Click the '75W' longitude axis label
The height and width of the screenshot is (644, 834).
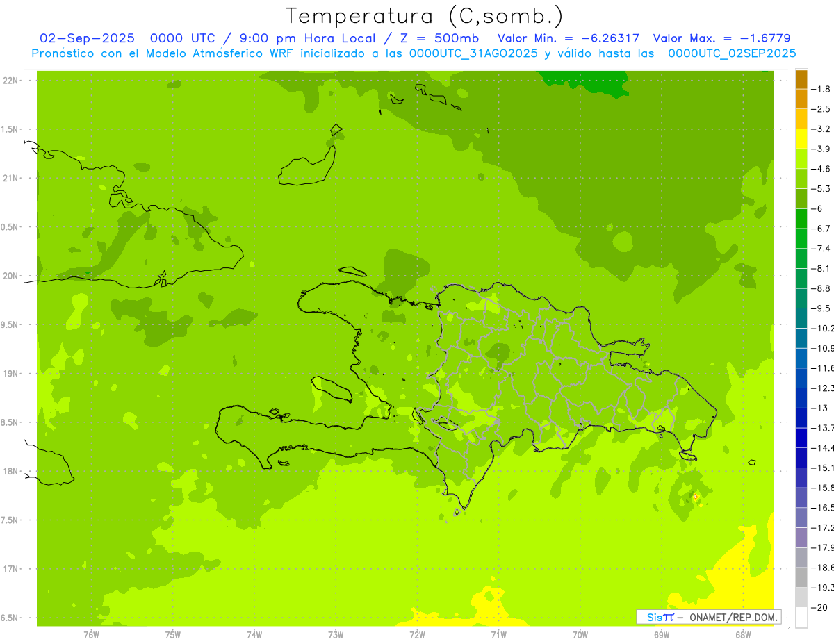coord(172,634)
